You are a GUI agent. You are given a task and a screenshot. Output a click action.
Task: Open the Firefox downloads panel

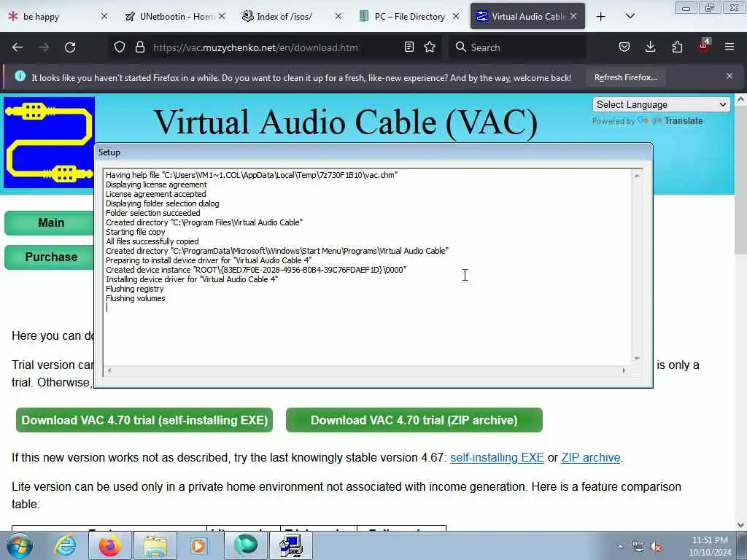pyautogui.click(x=650, y=47)
